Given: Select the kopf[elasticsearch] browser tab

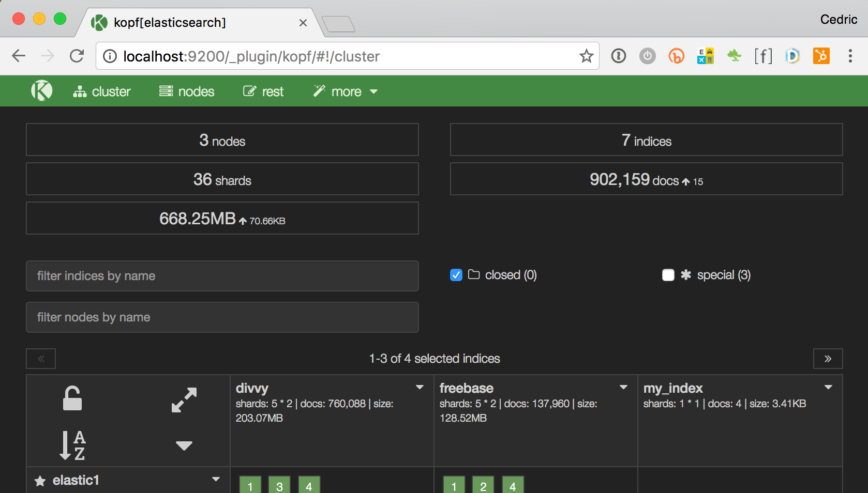Looking at the screenshot, I should pos(200,23).
